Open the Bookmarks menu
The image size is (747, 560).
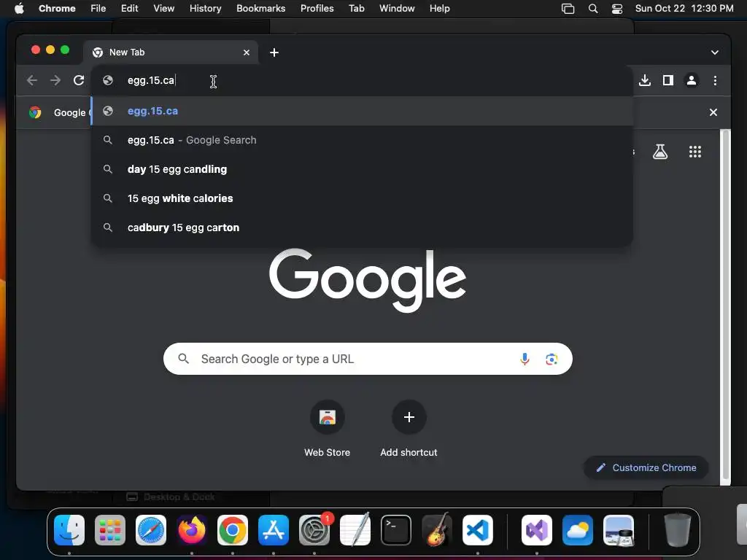[x=260, y=9]
